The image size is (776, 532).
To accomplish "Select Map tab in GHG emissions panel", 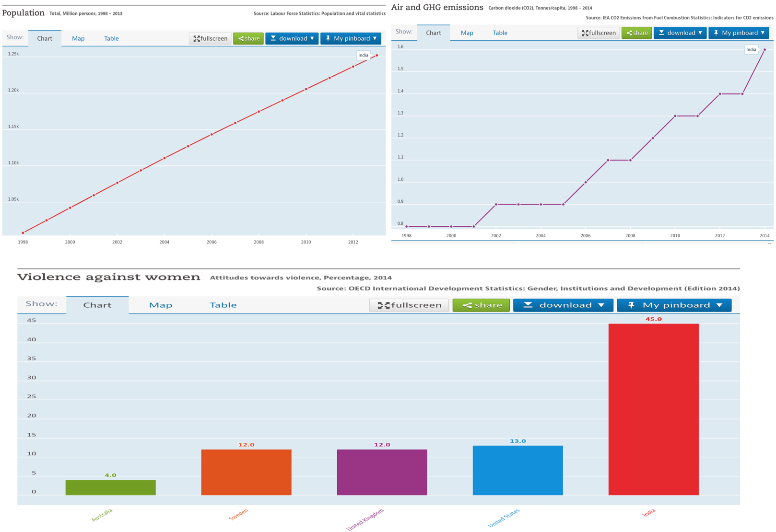I will coord(467,33).
